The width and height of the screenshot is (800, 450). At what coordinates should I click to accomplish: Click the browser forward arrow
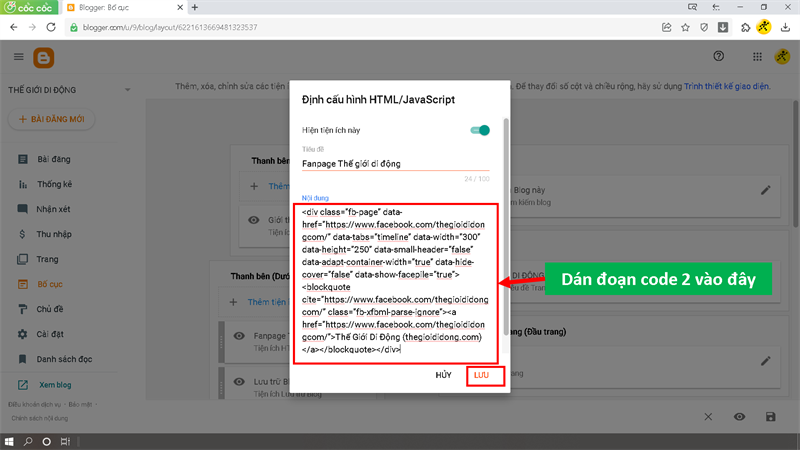click(32, 27)
